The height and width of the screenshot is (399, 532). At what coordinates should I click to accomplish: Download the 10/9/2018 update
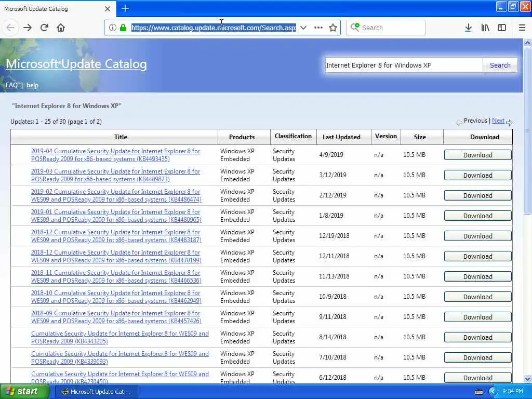[x=478, y=297]
